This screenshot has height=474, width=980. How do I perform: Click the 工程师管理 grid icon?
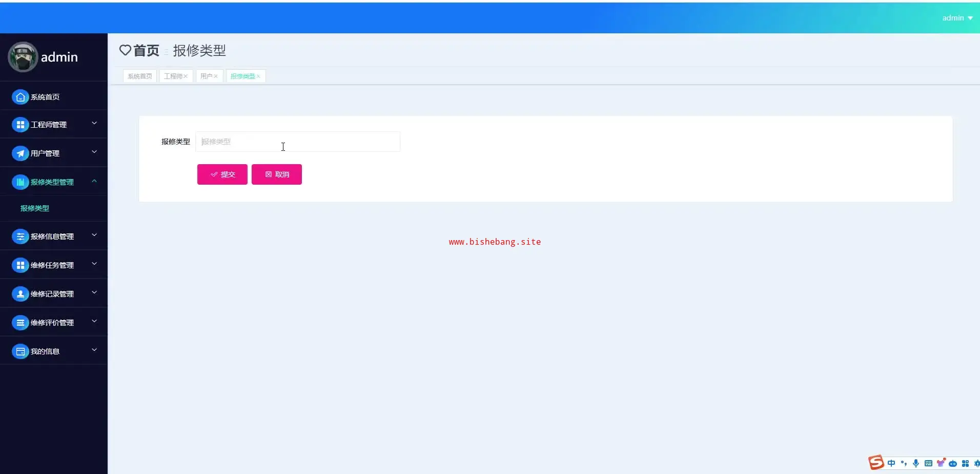(x=20, y=125)
